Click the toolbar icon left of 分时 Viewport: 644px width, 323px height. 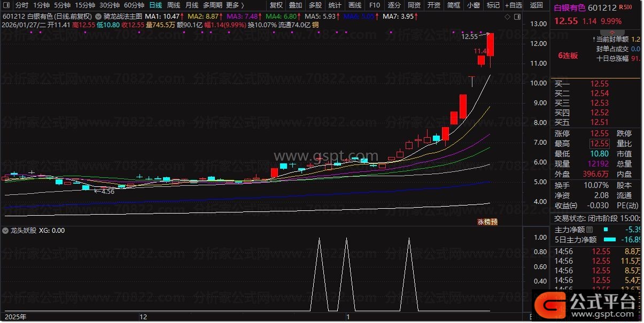5,5
